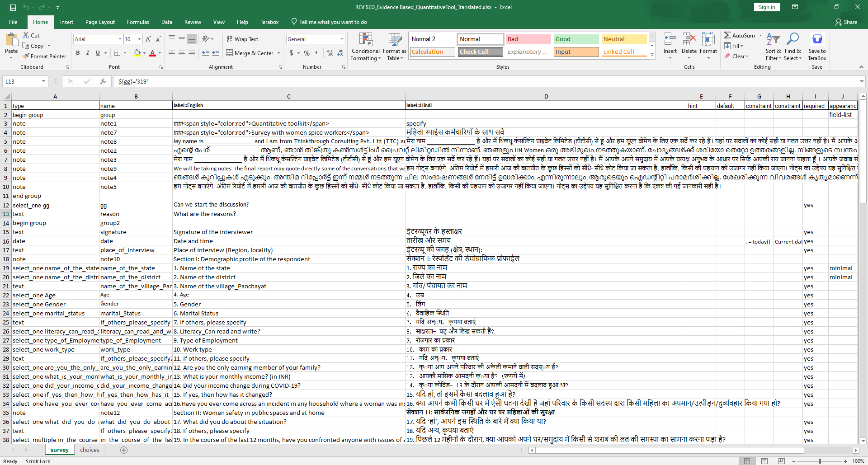Click the Cut scissors icon

[x=26, y=35]
